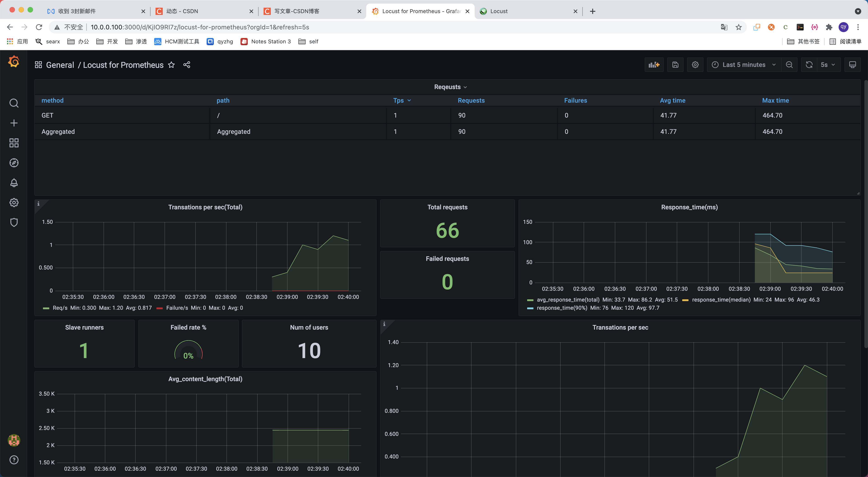868x477 pixels.
Task: Open dashboard settings gear
Action: click(695, 65)
